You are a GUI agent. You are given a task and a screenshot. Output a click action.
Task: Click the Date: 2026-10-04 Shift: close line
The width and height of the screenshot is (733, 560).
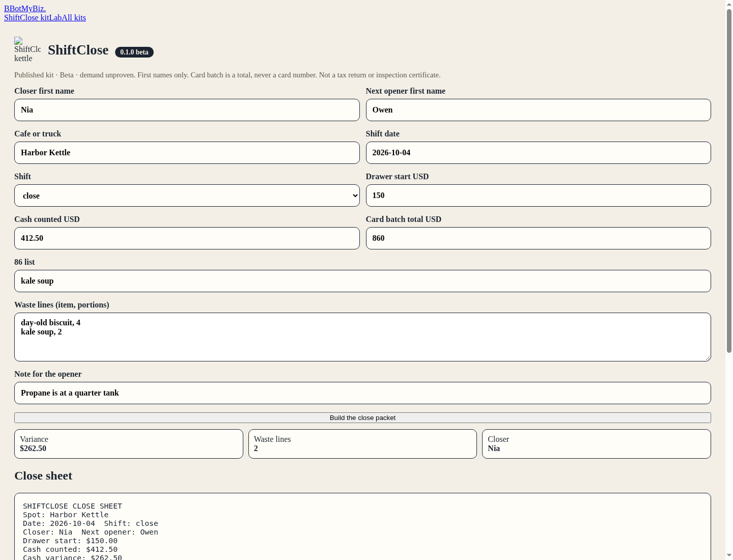91,523
